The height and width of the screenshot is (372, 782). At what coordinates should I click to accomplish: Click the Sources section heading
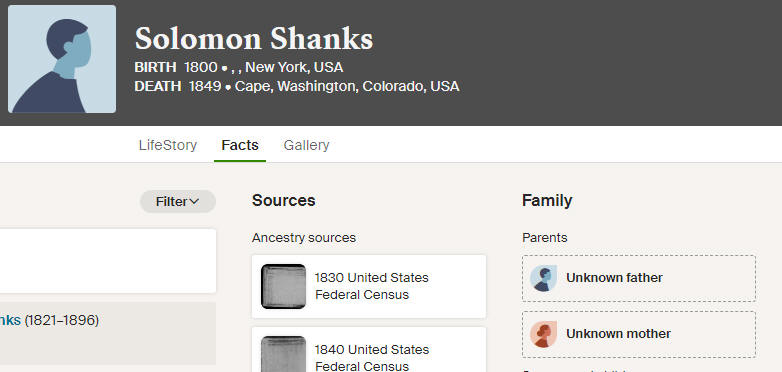283,200
